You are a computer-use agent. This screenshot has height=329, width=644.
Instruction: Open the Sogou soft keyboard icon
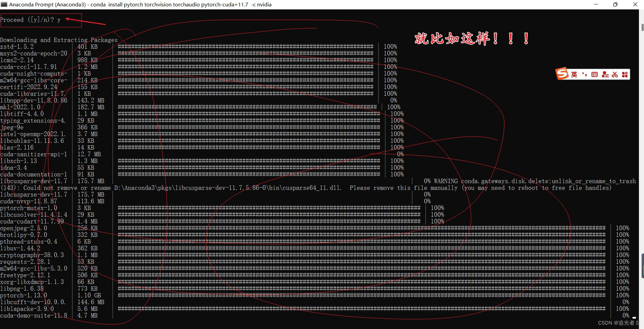point(595,75)
